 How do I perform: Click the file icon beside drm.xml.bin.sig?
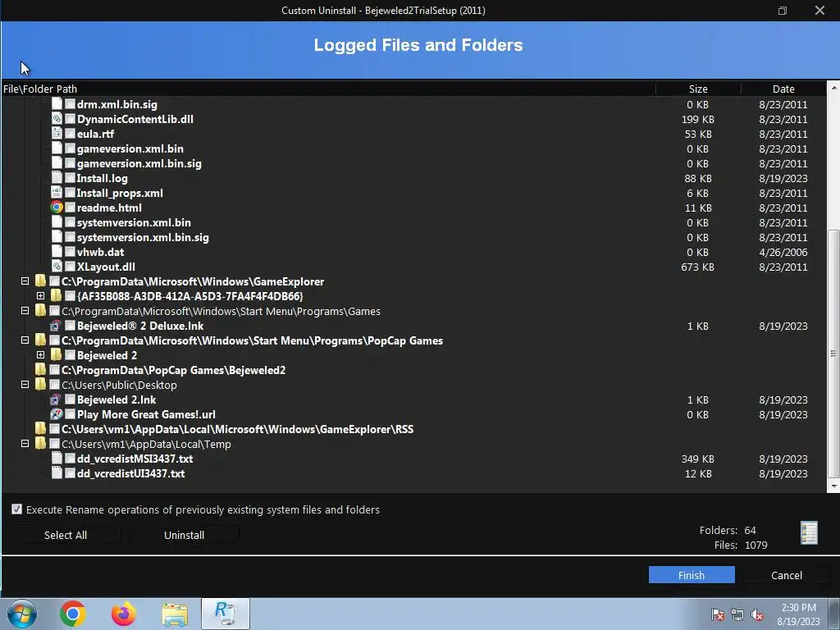(x=57, y=104)
